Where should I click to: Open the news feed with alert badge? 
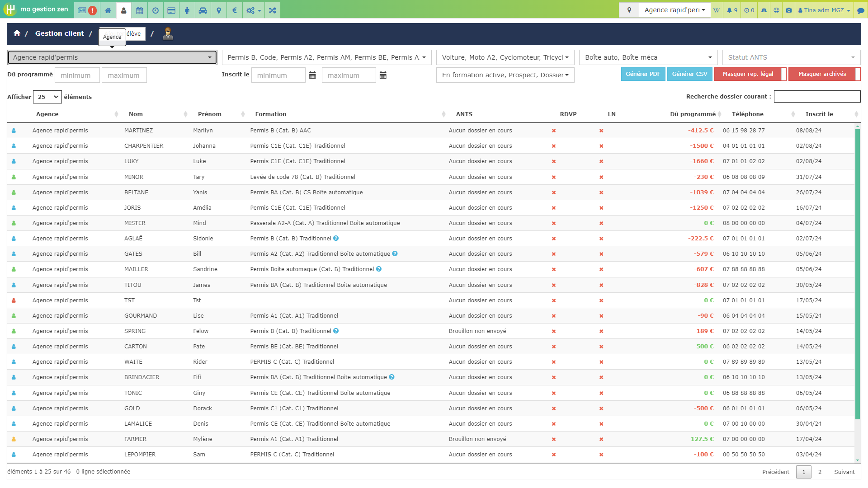(x=87, y=10)
